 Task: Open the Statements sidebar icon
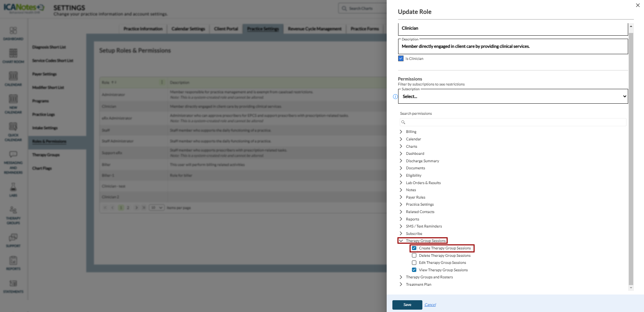(13, 286)
